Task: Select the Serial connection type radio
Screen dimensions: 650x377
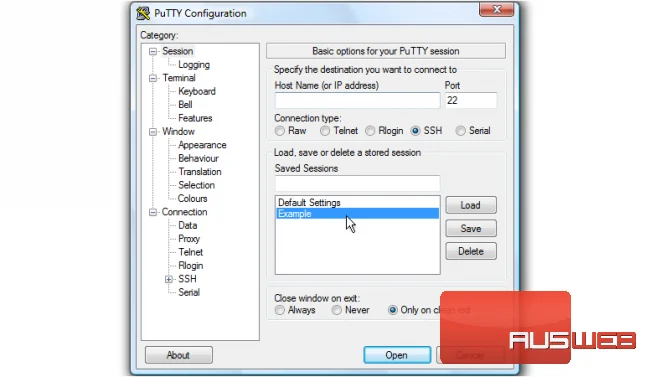Action: (460, 131)
